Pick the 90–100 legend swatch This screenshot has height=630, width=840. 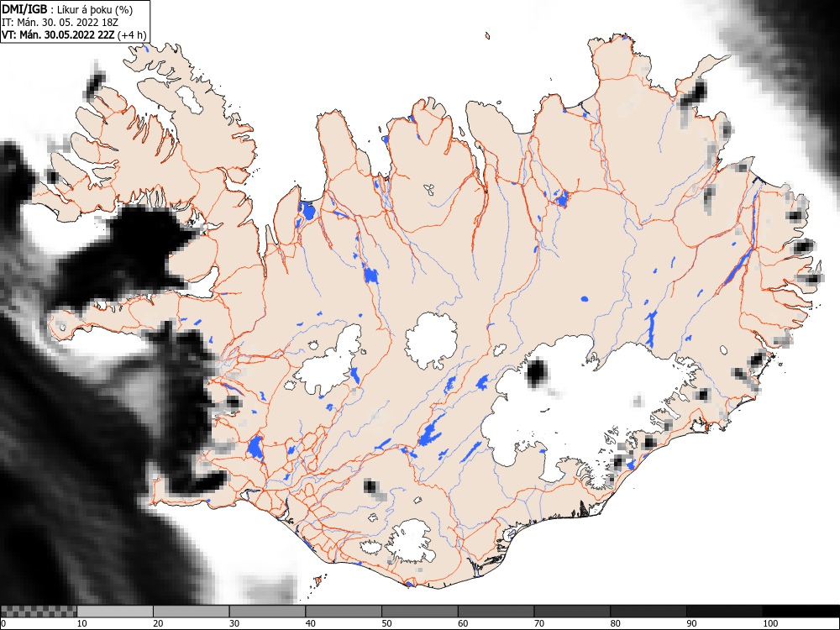point(724,612)
